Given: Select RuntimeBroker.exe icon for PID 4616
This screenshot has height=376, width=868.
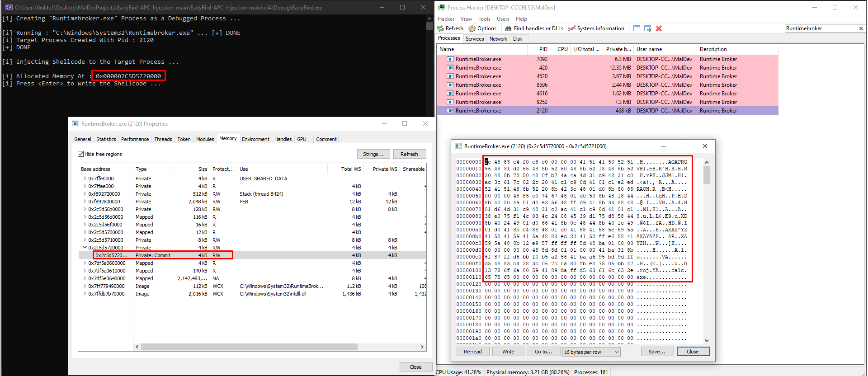Looking at the screenshot, I should [x=450, y=94].
